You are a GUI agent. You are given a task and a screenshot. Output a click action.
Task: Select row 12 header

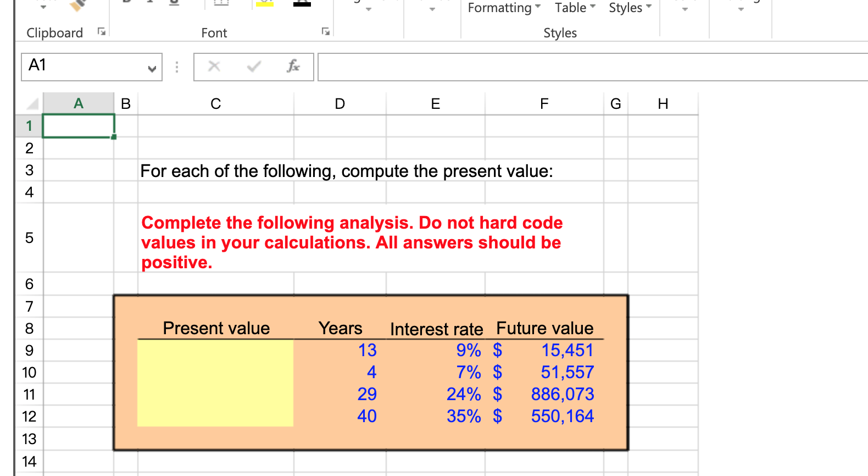pos(29,416)
